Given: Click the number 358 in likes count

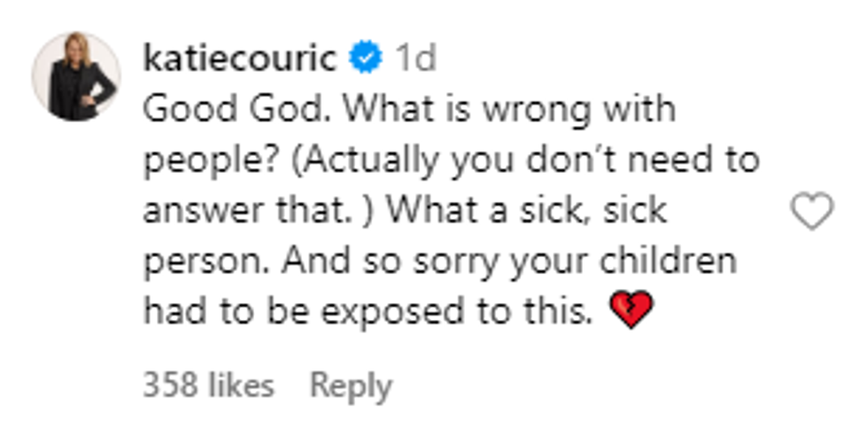Looking at the screenshot, I should pyautogui.click(x=170, y=386).
